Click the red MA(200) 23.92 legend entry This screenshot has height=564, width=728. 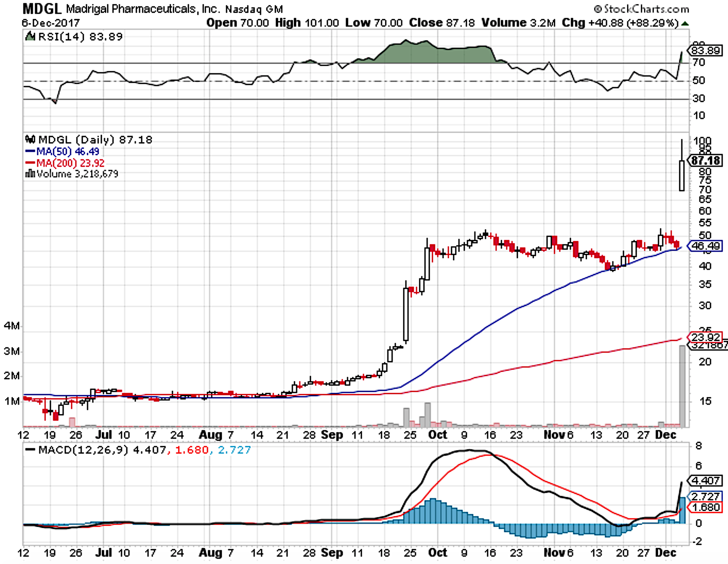[x=65, y=163]
